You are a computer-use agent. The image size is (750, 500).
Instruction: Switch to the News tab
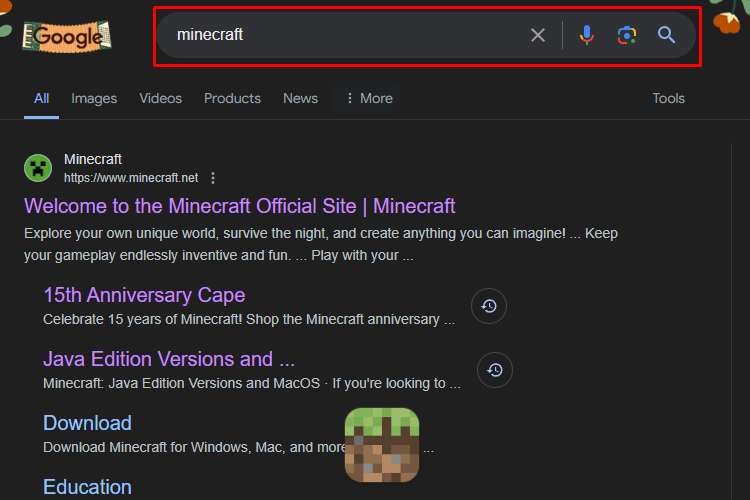[300, 99]
